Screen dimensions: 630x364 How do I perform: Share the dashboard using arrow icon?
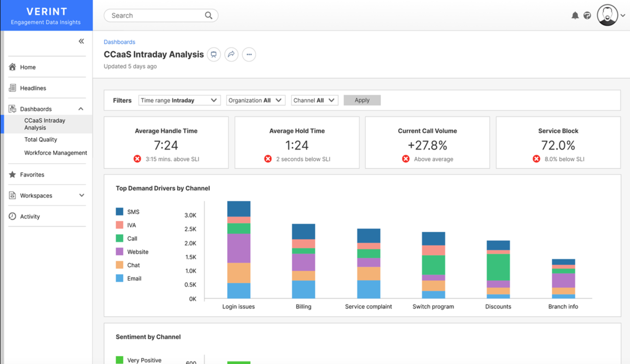point(231,54)
